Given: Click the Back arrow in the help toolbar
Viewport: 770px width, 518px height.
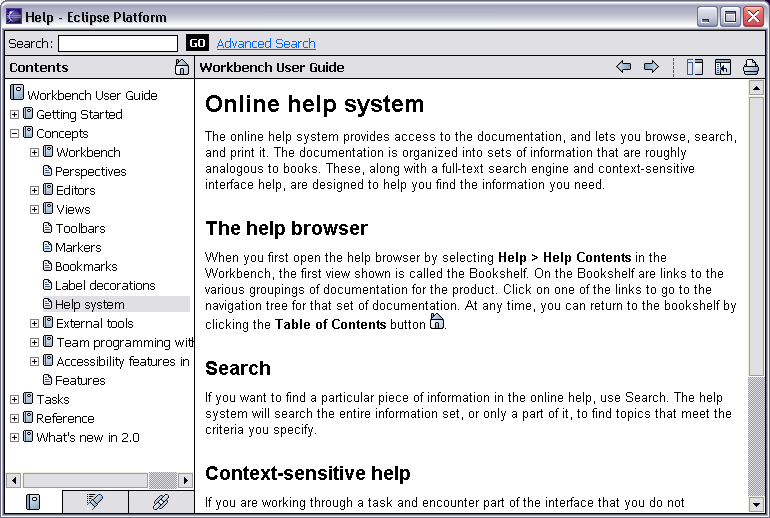Looking at the screenshot, I should pos(624,67).
